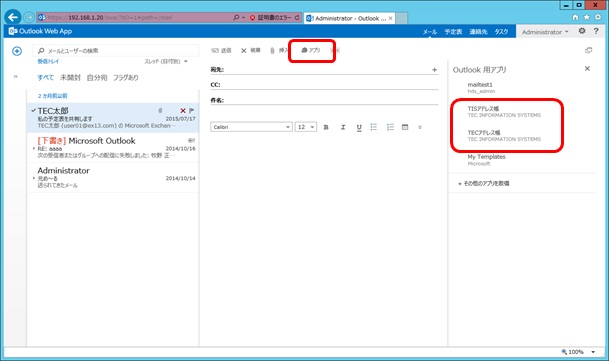This screenshot has height=361, width=609.
Task: Click the Send button in compose toolbar
Action: 221,51
